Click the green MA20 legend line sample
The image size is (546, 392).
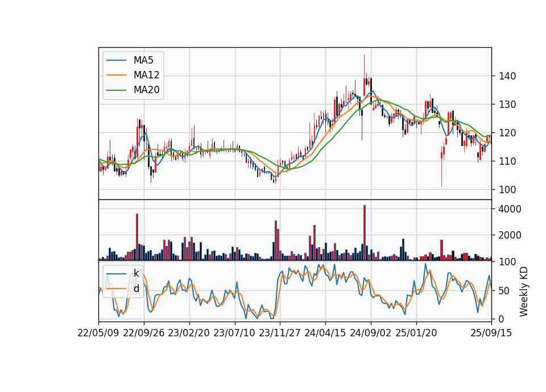(x=116, y=90)
